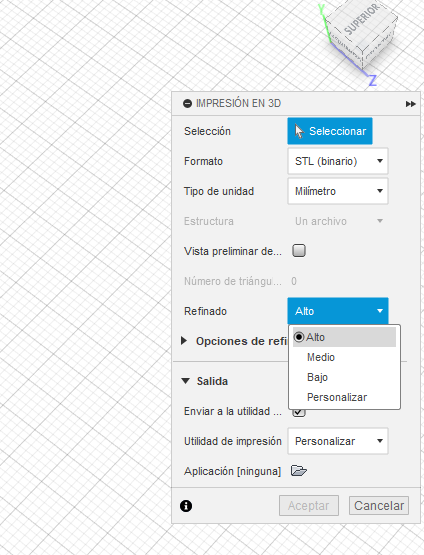Toggle the Enviar a la utilidad checkbox

[x=299, y=413]
